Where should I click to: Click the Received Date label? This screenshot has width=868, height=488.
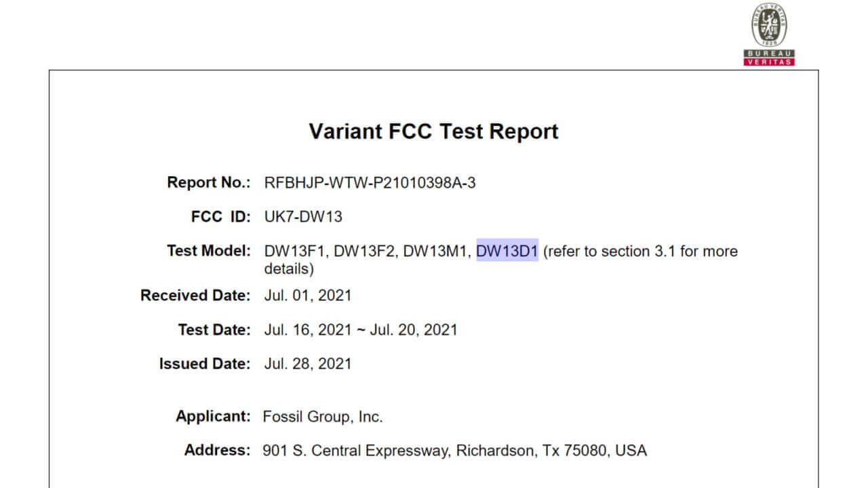point(195,296)
